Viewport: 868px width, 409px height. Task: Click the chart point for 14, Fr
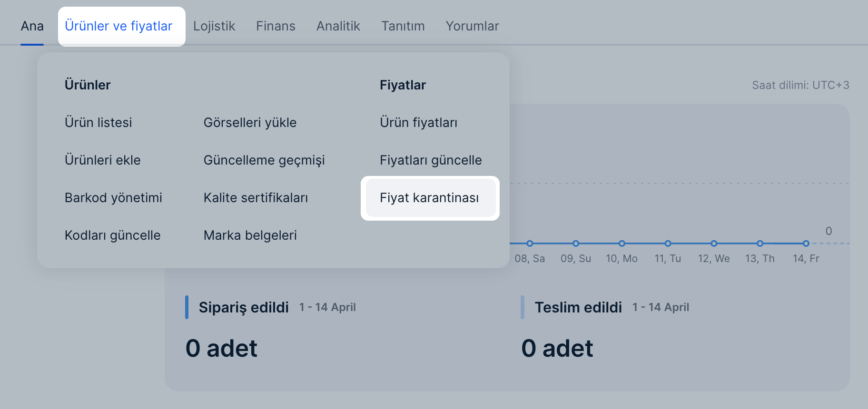tap(806, 243)
